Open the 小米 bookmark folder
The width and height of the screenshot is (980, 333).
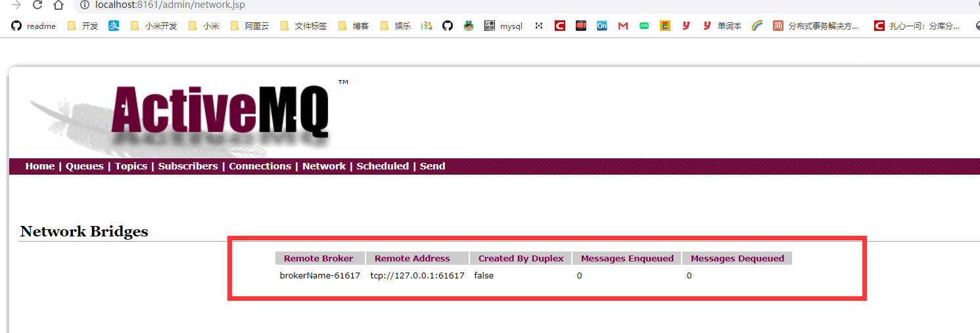pyautogui.click(x=204, y=26)
